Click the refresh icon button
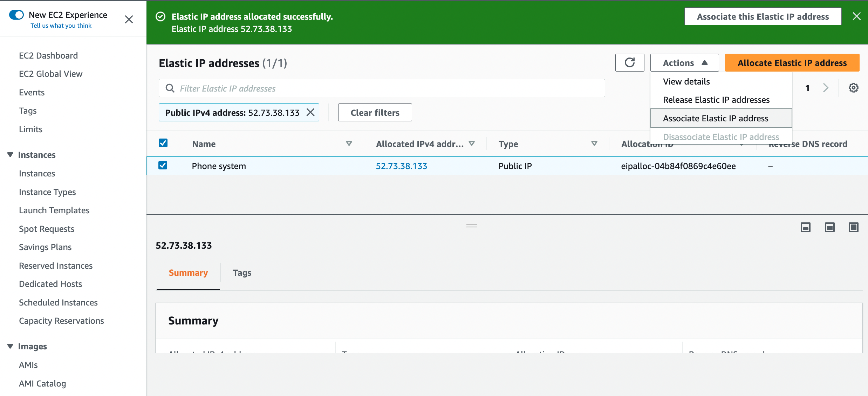This screenshot has height=396, width=868. click(x=629, y=63)
